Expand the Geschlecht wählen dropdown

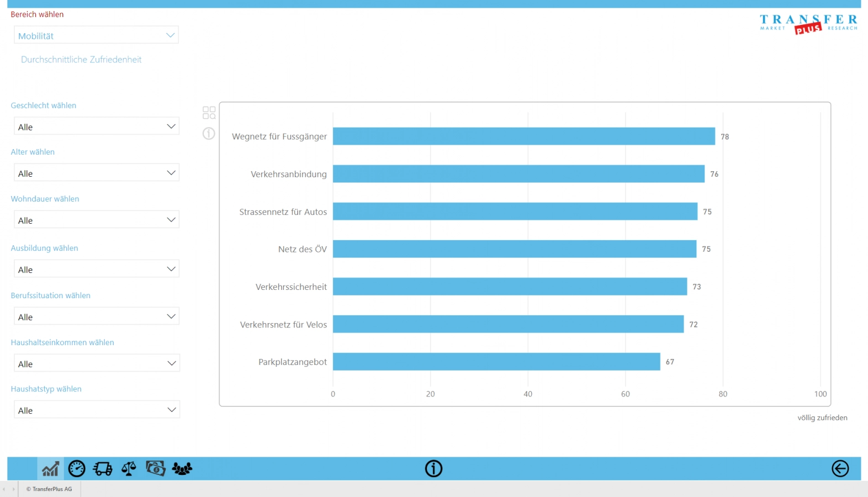(x=96, y=126)
